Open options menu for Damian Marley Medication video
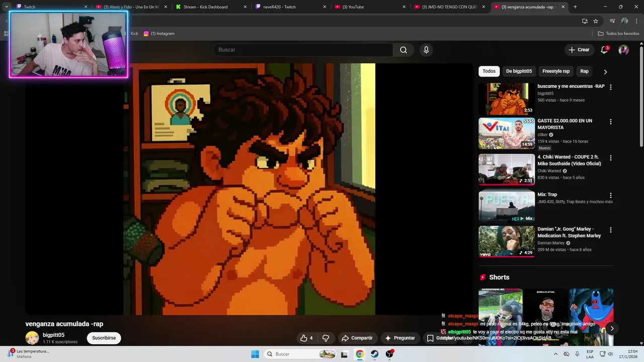The width and height of the screenshot is (644, 362). point(611,230)
